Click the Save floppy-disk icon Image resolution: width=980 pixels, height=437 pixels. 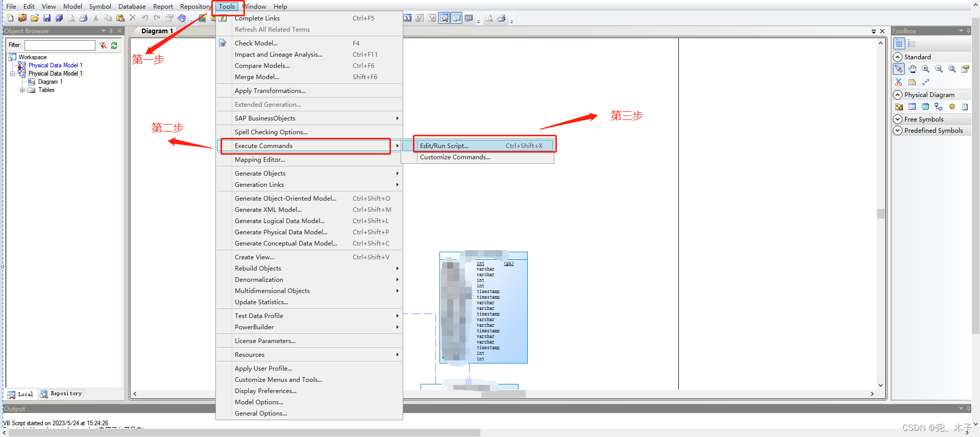[x=46, y=18]
